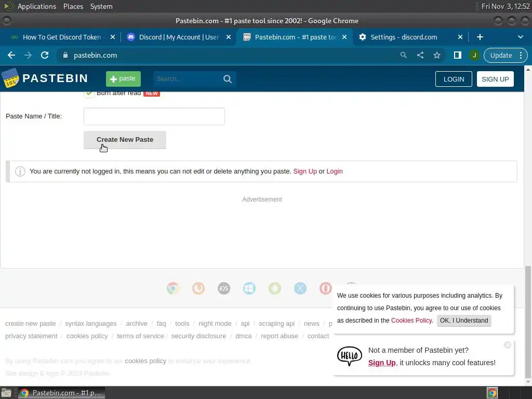Viewport: 532px width, 399px height.
Task: Open the Chrome side panel icon
Action: (x=457, y=55)
